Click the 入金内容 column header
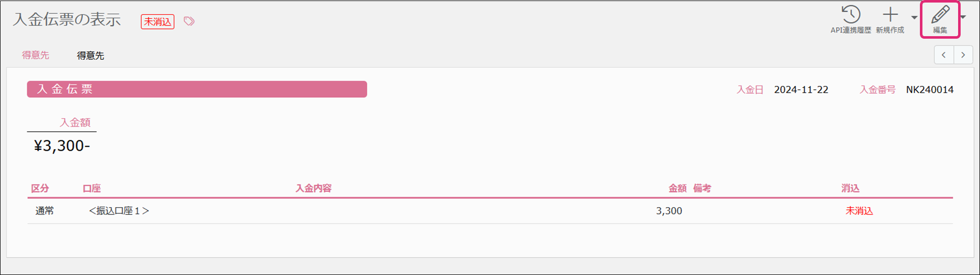The width and height of the screenshot is (980, 275). tap(313, 188)
